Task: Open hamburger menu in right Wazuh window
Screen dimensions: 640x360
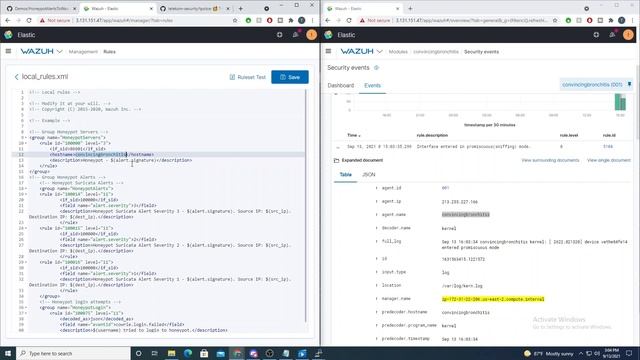Action: pos(328,51)
